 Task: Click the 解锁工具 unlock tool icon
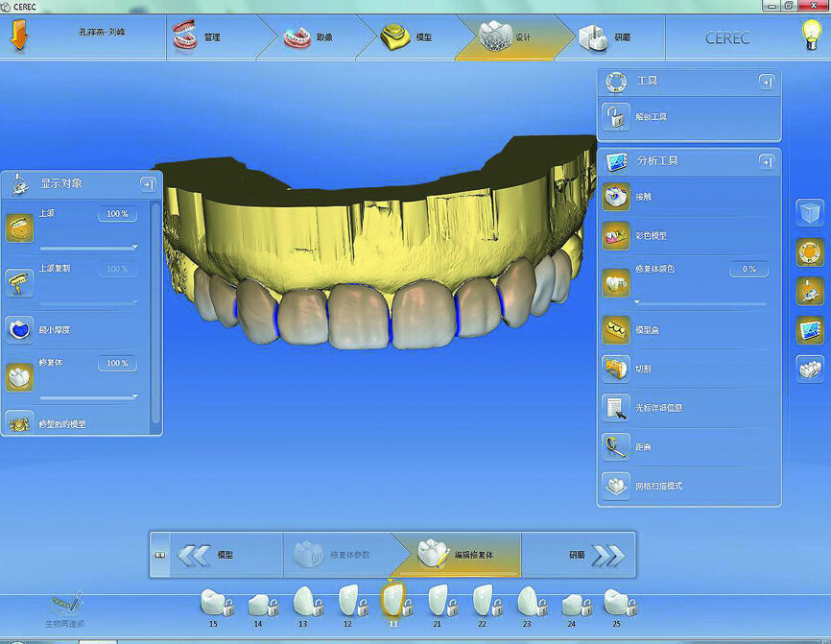[615, 117]
